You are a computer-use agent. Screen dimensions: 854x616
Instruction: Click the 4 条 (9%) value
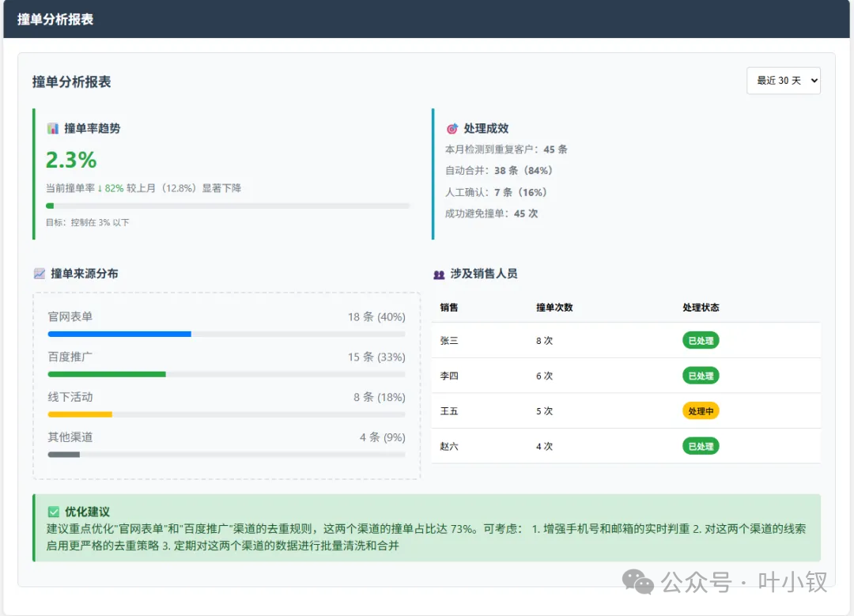click(383, 437)
